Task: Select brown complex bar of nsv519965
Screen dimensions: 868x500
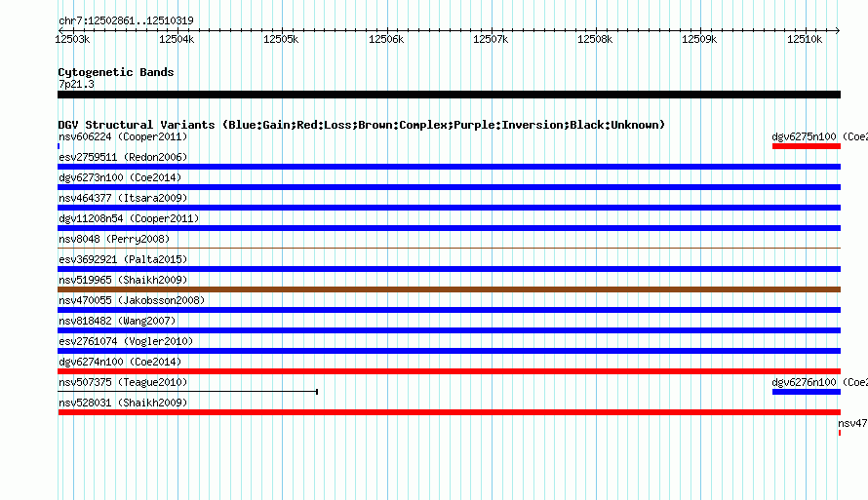Action: 449,289
